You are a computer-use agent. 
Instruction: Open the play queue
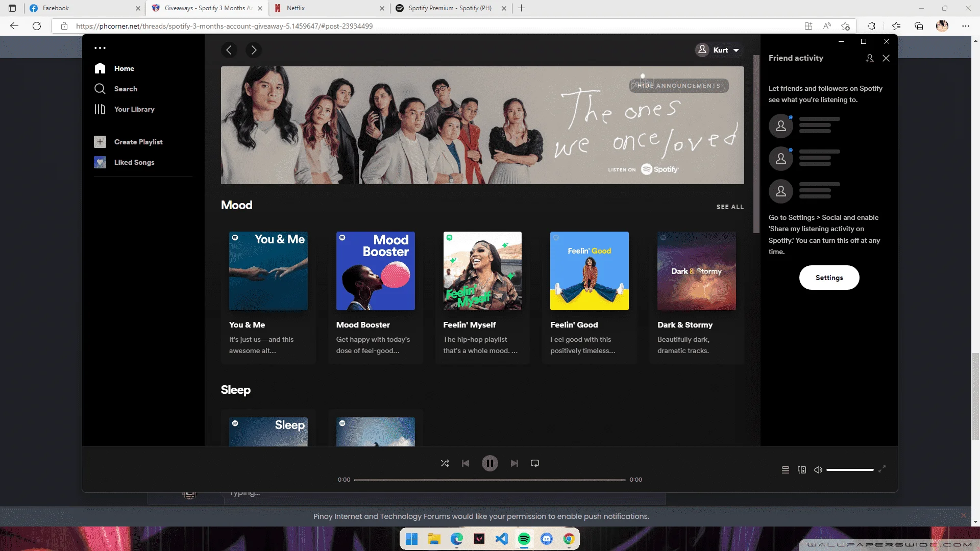click(786, 469)
